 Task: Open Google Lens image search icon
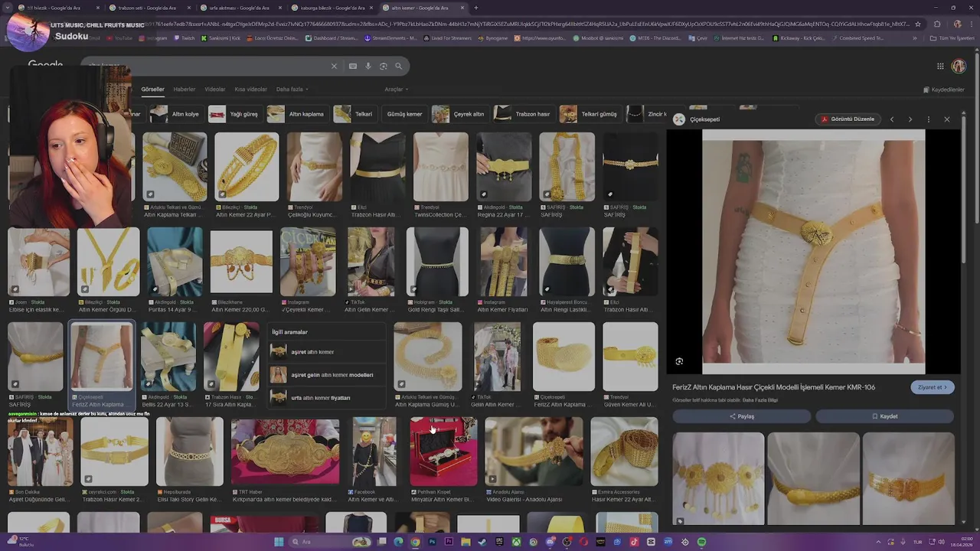click(384, 67)
